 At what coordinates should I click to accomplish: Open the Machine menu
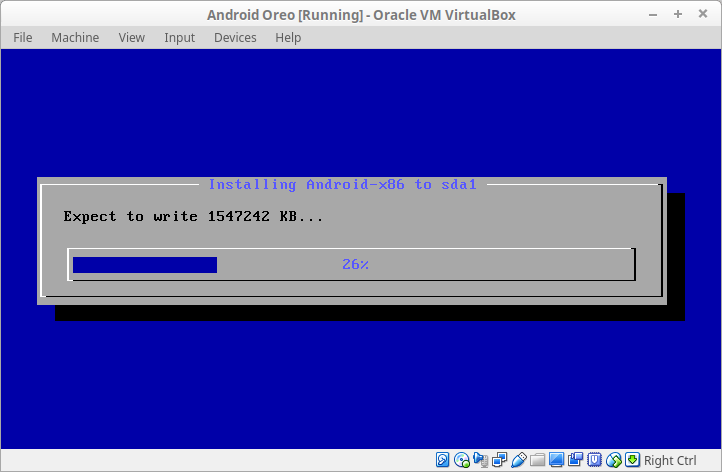(x=75, y=37)
